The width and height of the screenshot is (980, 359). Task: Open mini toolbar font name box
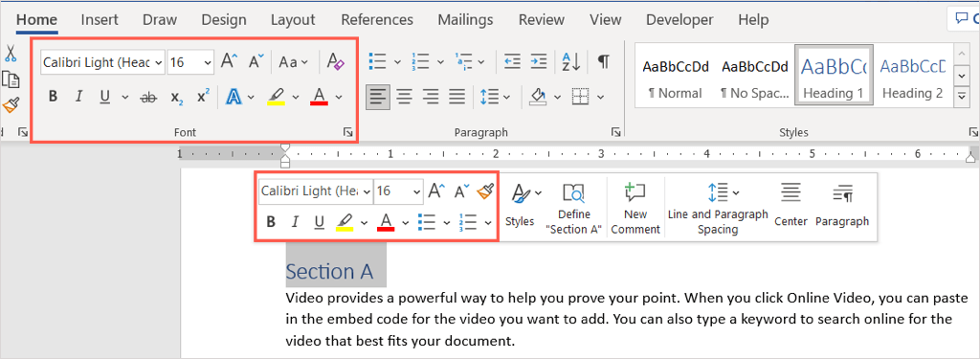[316, 191]
